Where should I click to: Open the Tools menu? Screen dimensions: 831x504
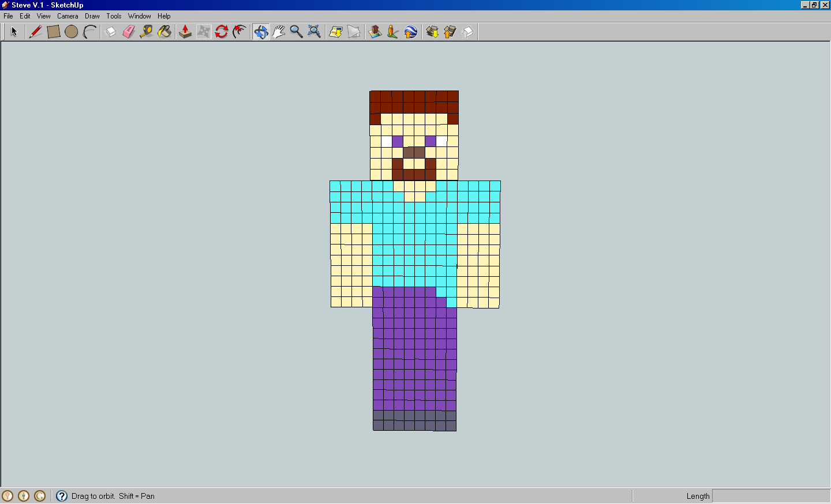pyautogui.click(x=113, y=16)
